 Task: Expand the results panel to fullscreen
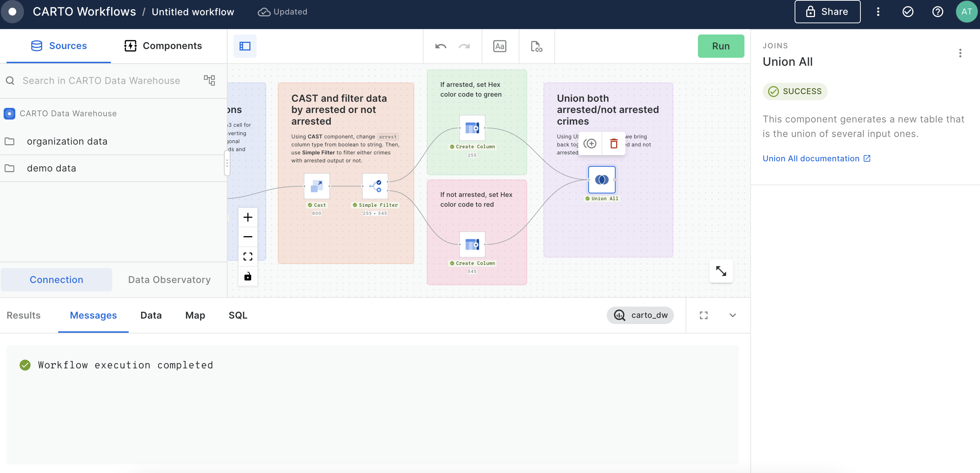pos(703,315)
